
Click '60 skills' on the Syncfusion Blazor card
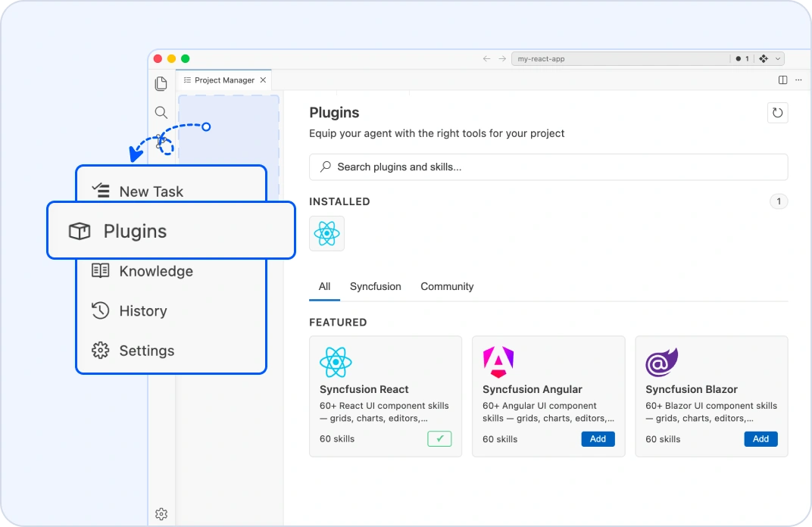tap(663, 439)
